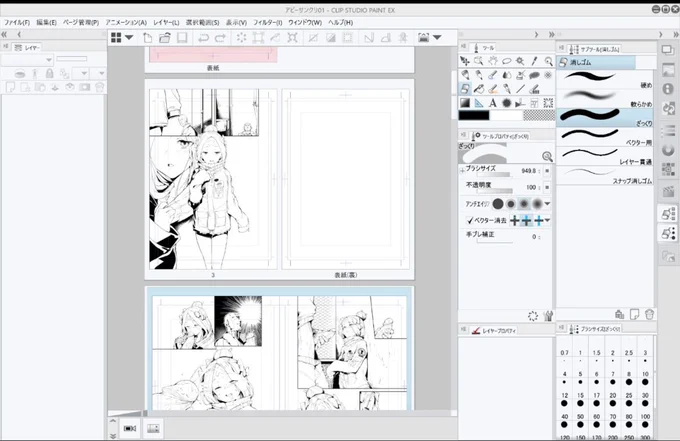Viewport: 680px width, 441px height.
Task: Select the Auto select magic wand tool
Action: (520, 61)
